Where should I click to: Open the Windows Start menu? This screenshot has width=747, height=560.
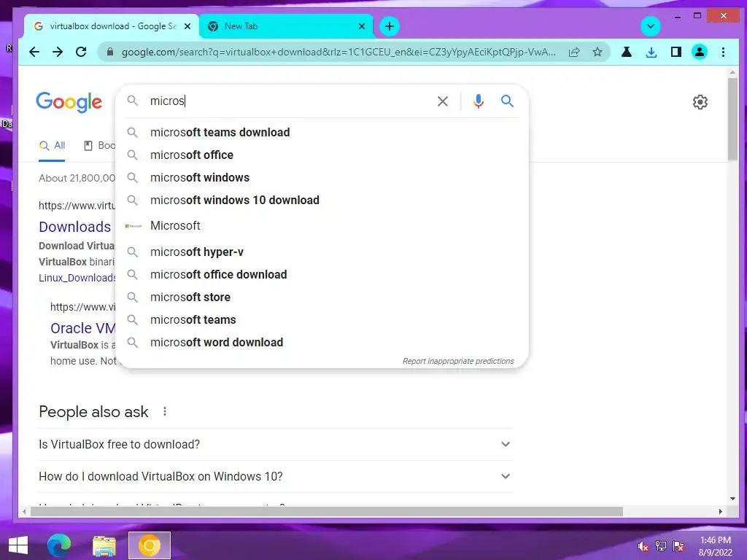coord(18,545)
